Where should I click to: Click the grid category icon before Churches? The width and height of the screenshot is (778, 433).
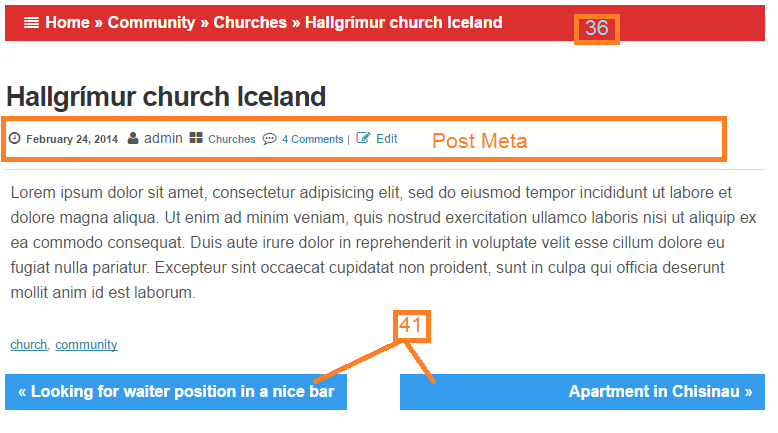tap(196, 137)
